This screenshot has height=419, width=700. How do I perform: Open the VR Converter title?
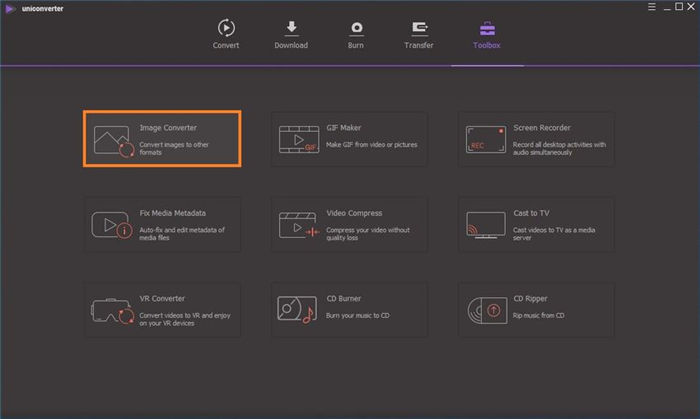[162, 298]
